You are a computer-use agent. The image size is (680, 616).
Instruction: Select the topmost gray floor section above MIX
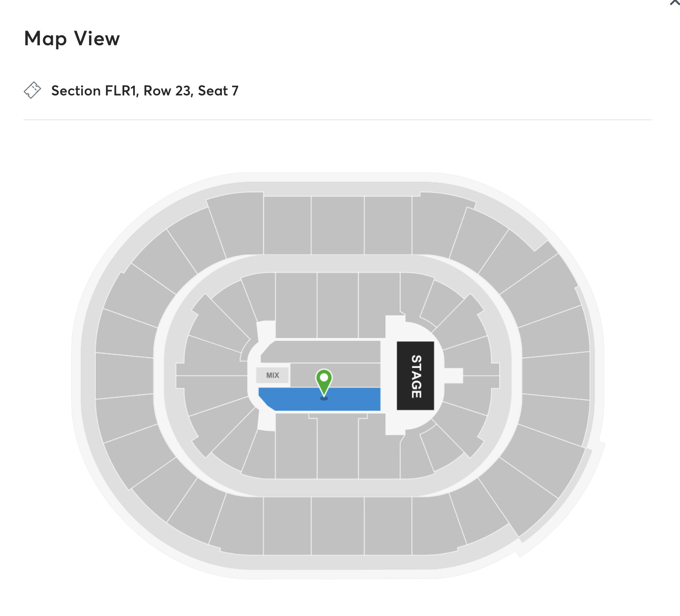[320, 351]
